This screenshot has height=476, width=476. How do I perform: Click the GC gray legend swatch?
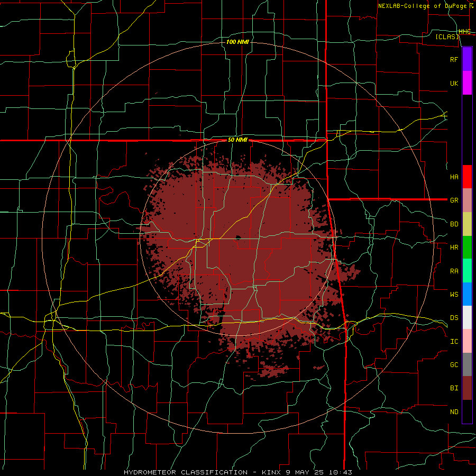(x=467, y=364)
